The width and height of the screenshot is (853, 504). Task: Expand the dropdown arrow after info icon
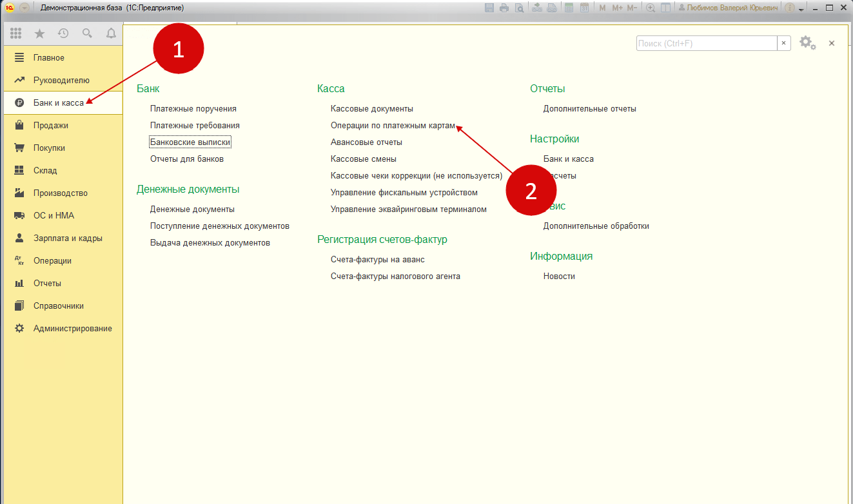[801, 9]
